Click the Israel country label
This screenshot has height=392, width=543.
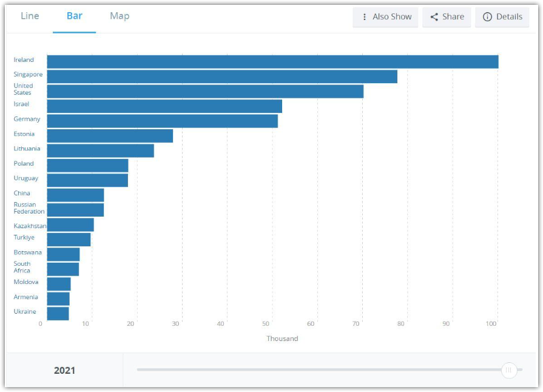(21, 104)
